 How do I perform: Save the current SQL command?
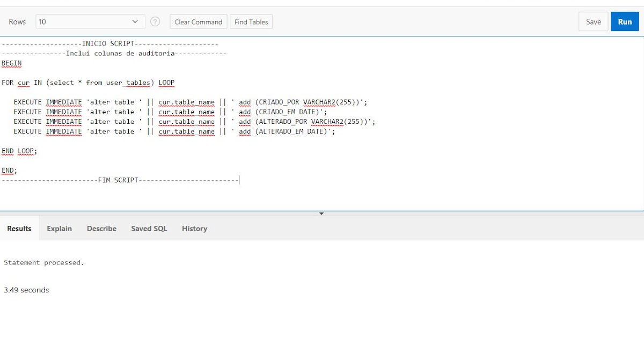pyautogui.click(x=593, y=21)
